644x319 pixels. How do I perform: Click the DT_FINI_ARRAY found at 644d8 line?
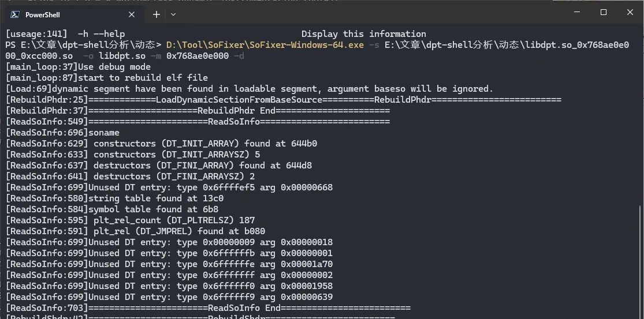pyautogui.click(x=158, y=166)
